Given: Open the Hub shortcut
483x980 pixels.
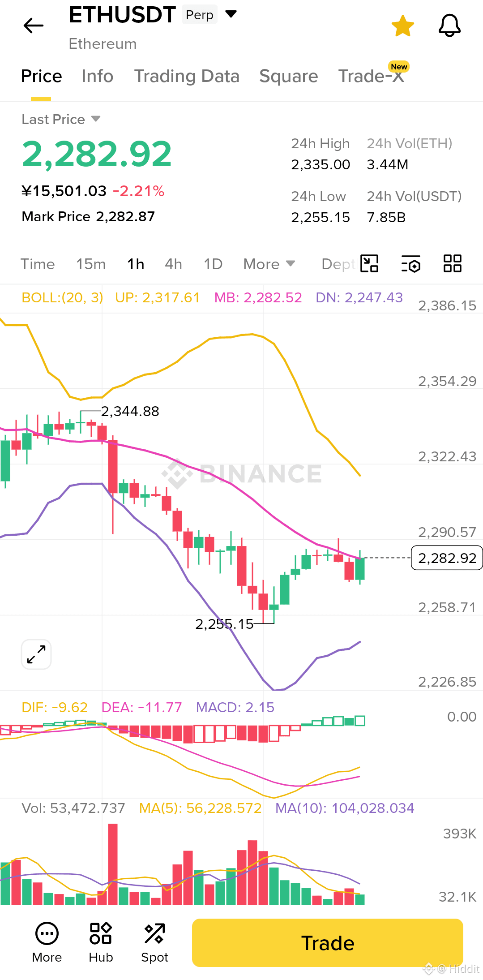Looking at the screenshot, I should (x=101, y=943).
